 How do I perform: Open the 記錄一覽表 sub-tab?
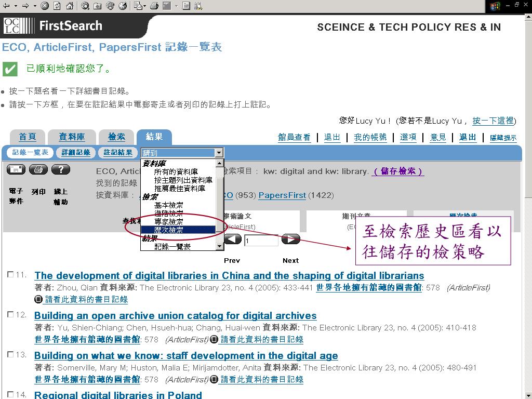tap(30, 152)
